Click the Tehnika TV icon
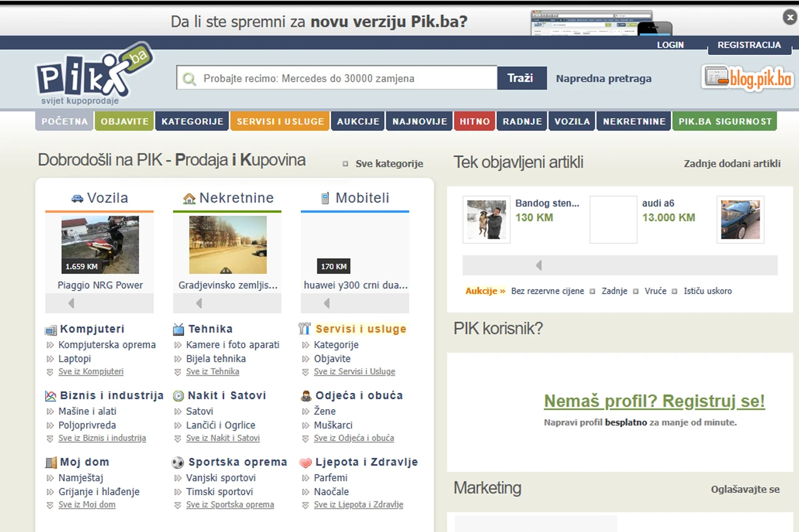 point(179,329)
